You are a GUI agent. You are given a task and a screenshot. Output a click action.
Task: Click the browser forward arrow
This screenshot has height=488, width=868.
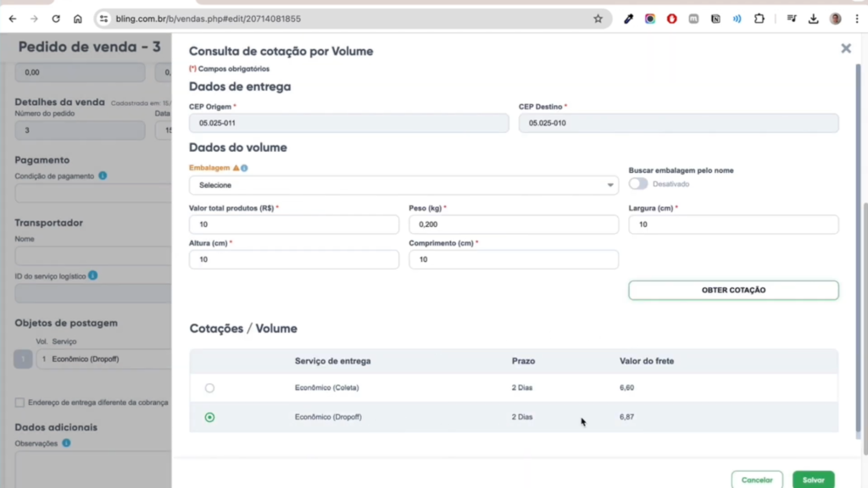(x=34, y=19)
